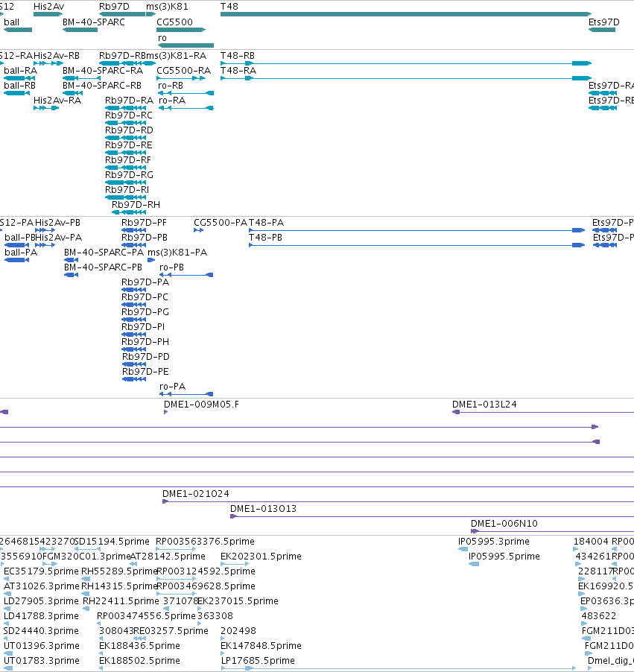Open transcript BM-40-SPARC-RA

pyautogui.click(x=80, y=78)
